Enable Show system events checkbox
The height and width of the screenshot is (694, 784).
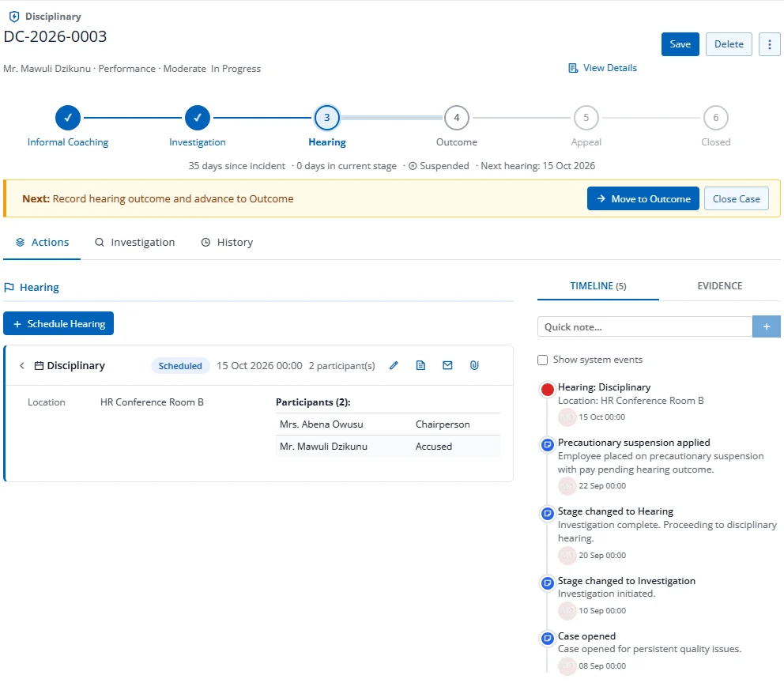[x=542, y=360]
